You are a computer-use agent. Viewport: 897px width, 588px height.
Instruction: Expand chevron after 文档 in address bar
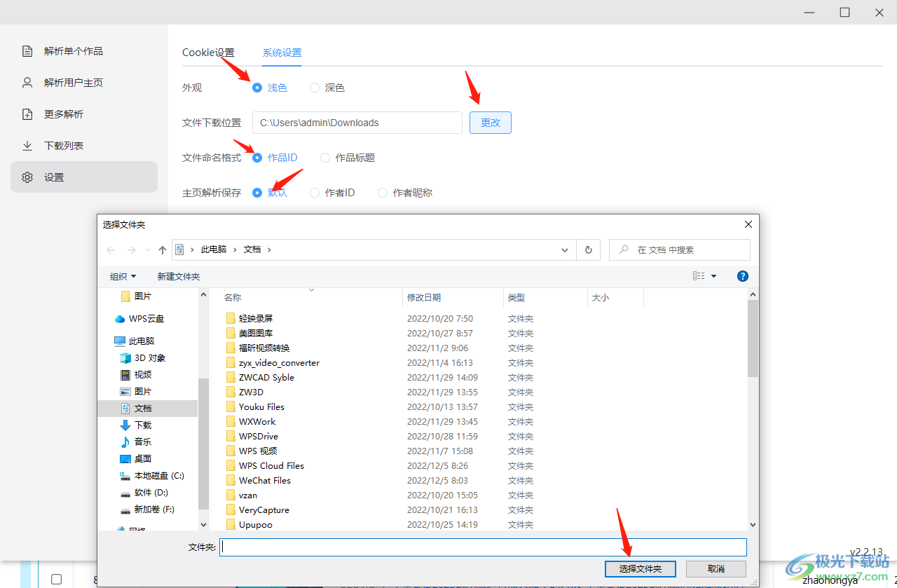pyautogui.click(x=269, y=249)
